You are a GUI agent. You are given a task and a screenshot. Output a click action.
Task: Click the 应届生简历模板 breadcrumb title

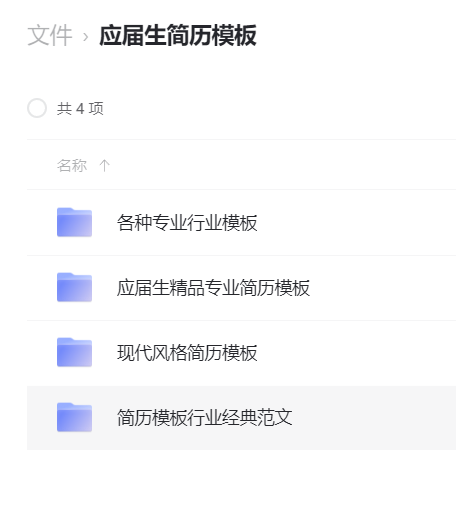click(178, 35)
